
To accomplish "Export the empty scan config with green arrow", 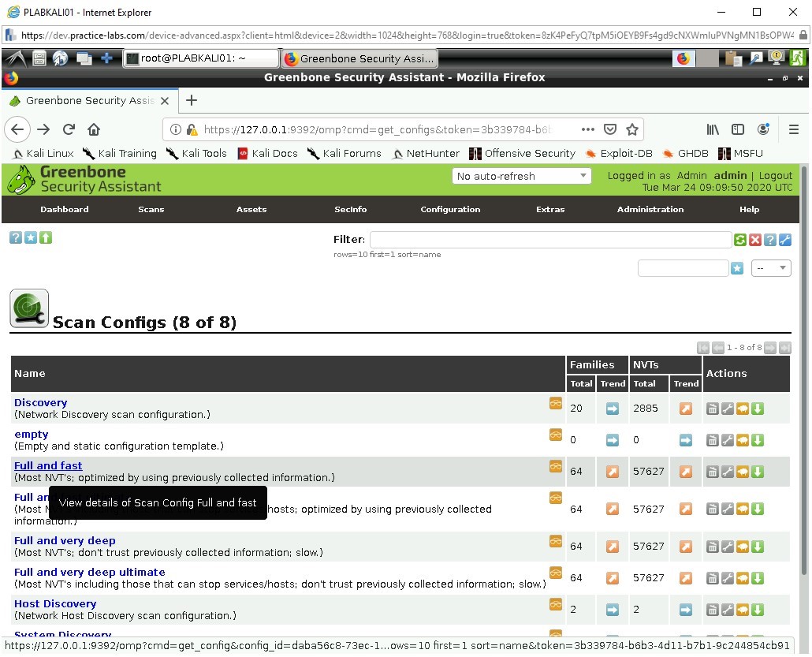I will point(755,440).
